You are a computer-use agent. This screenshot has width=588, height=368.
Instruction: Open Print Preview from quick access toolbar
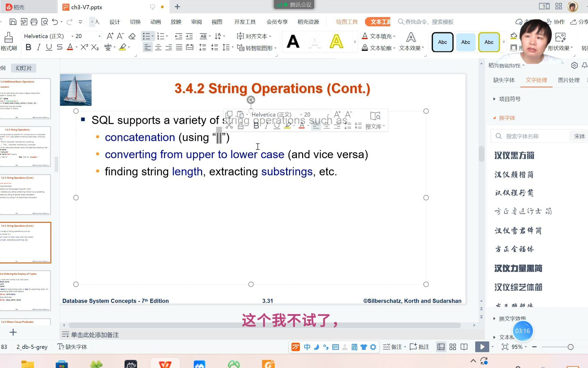tap(45, 22)
